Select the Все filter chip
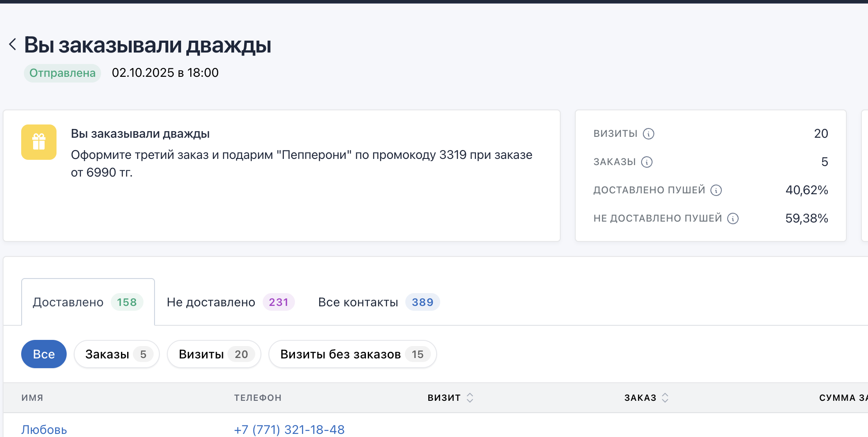This screenshot has height=437, width=868. (x=44, y=354)
